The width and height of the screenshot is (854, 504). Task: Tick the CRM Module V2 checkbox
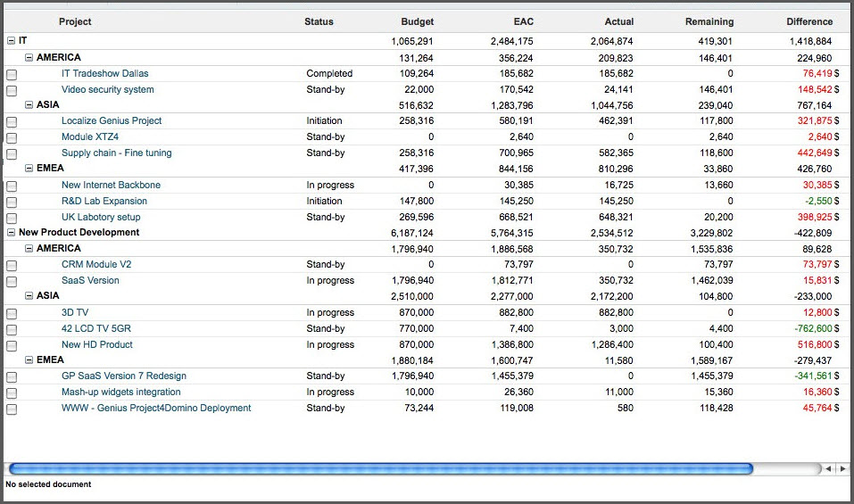(12, 266)
